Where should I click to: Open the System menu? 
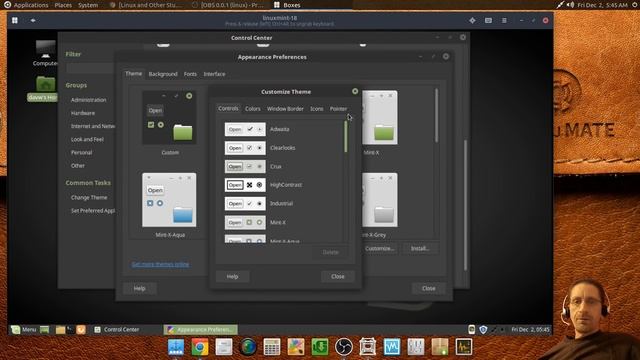88,5
